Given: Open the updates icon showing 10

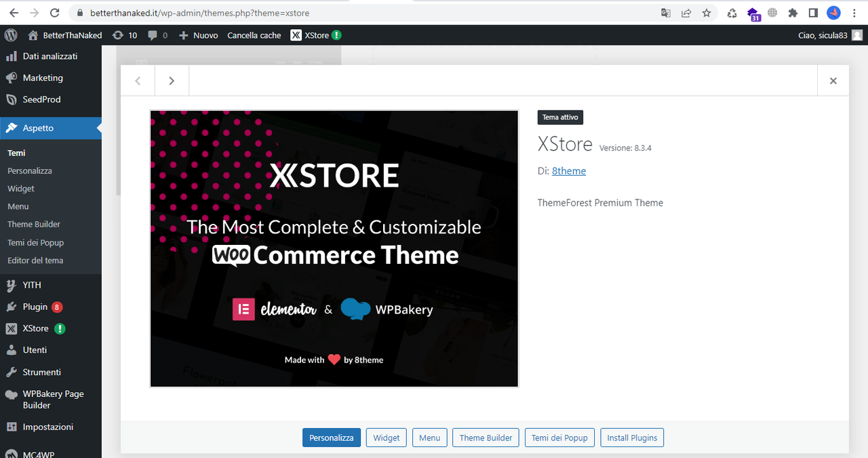Looking at the screenshot, I should pyautogui.click(x=125, y=35).
